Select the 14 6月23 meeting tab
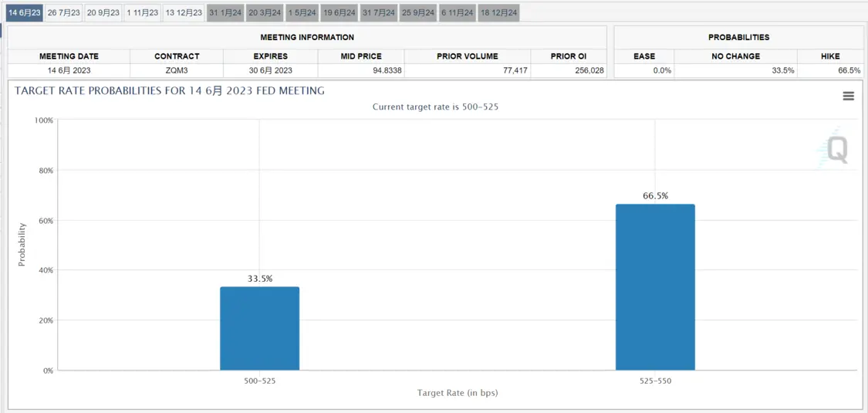This screenshot has height=413, width=868. (25, 12)
